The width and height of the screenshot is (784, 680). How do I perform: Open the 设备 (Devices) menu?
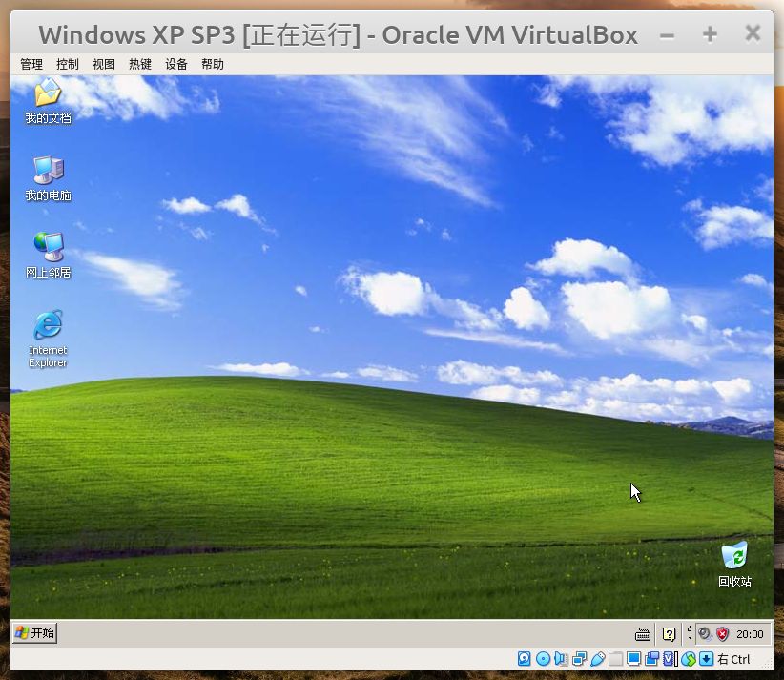(176, 64)
